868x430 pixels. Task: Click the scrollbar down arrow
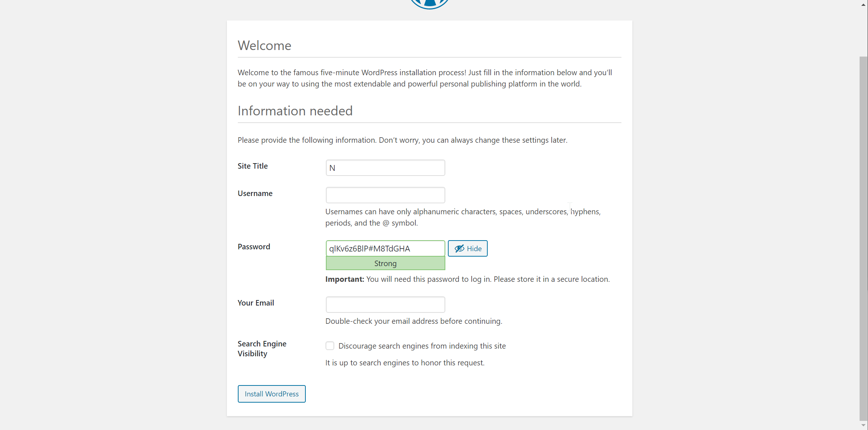pyautogui.click(x=864, y=425)
